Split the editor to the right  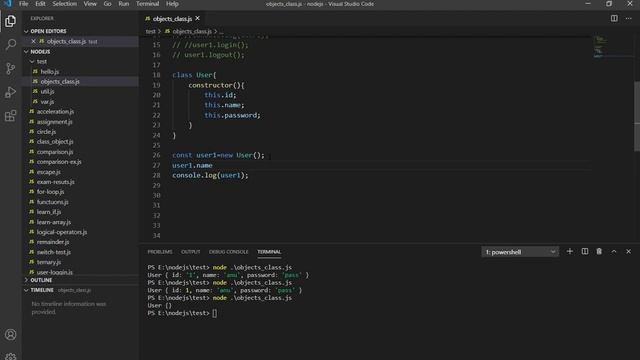614,18
